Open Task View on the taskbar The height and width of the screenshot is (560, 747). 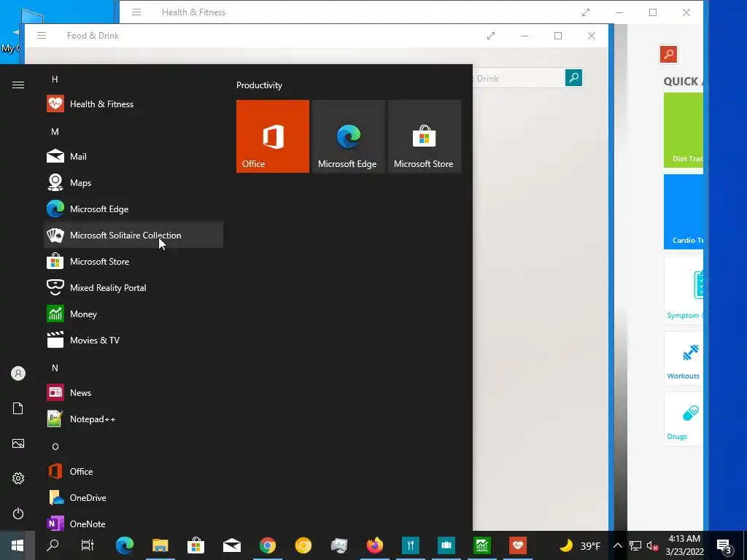[x=88, y=545]
